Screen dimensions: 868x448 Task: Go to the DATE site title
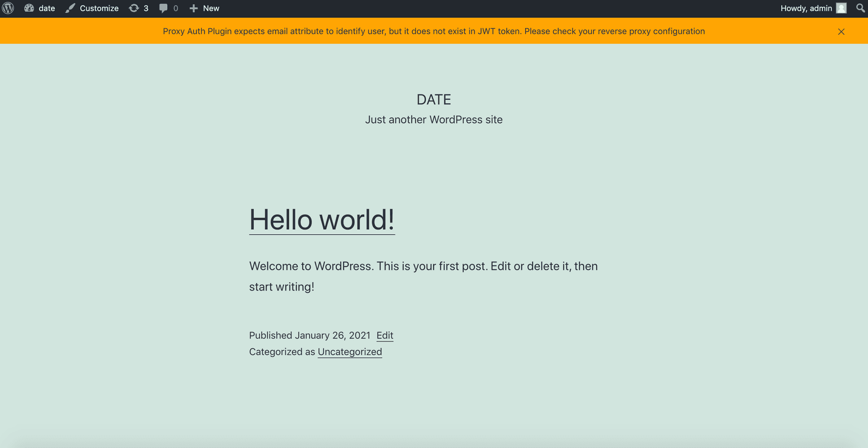pyautogui.click(x=434, y=99)
